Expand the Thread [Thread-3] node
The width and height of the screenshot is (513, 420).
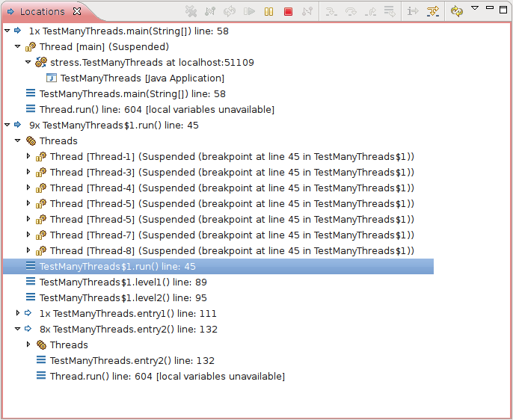[28, 172]
